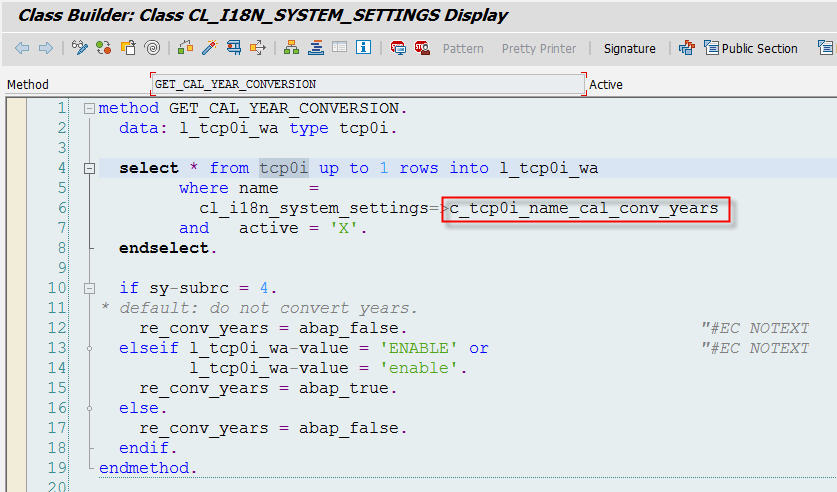Screen dimensions: 837x492
Task: Set an external stop breakpoint icon
Action: 422,48
